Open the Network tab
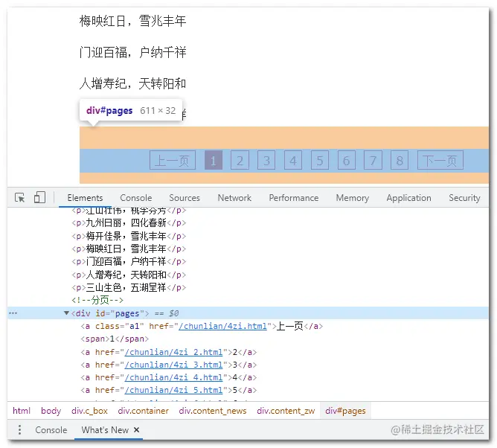The height and width of the screenshot is (448, 497). point(234,198)
